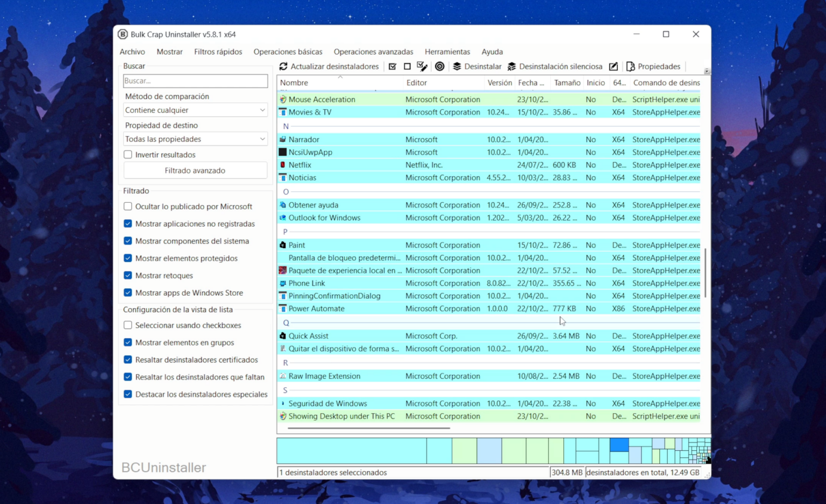826x504 pixels.
Task: Expand the Todas las propiedades dropdown
Action: [x=262, y=139]
